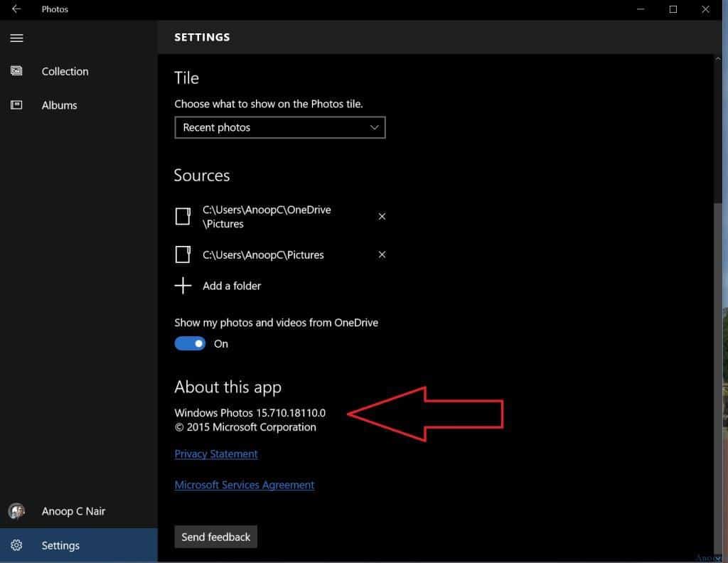Click the OneDrive Pictures folder icon
Screen dimensions: 728x563
pos(183,217)
